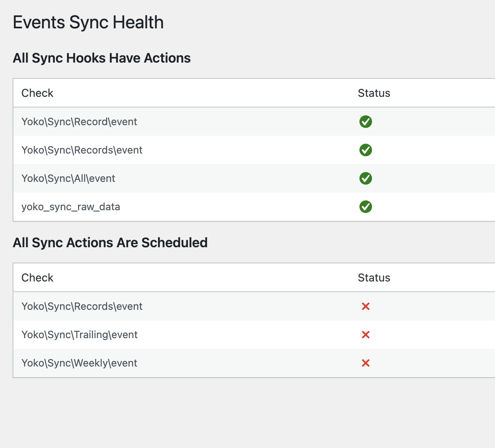The width and height of the screenshot is (495, 448).
Task: Click Check column header in Scheduled Actions table
Action: pos(37,278)
